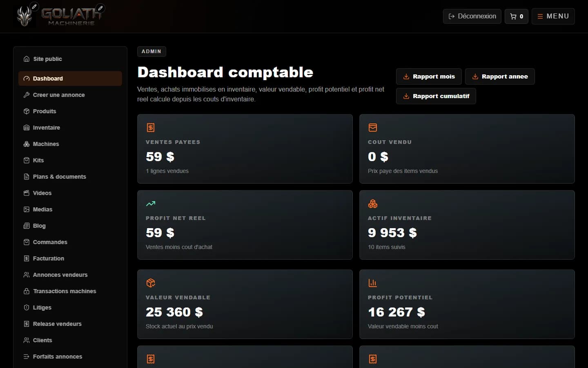Click the "10 items suivis" text
The image size is (588, 368).
[387, 247]
